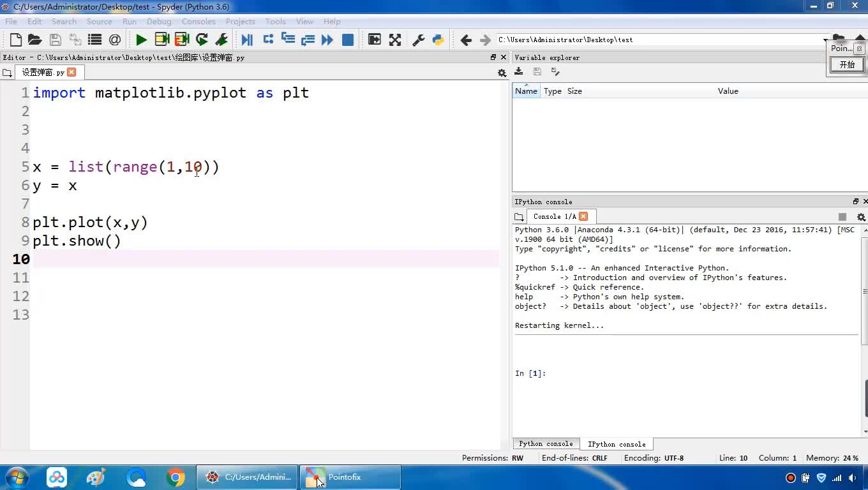Open Google Chrome from the taskbar
The width and height of the screenshot is (868, 490).
[x=176, y=477]
